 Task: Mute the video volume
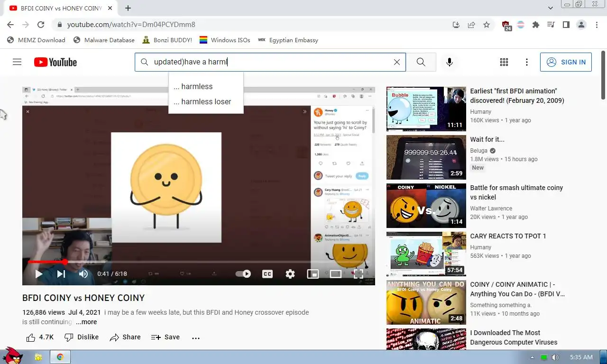[83, 273]
